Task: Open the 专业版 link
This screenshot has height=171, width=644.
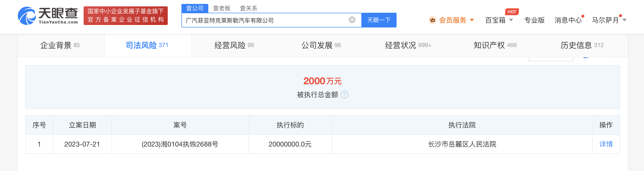Action: pos(534,20)
